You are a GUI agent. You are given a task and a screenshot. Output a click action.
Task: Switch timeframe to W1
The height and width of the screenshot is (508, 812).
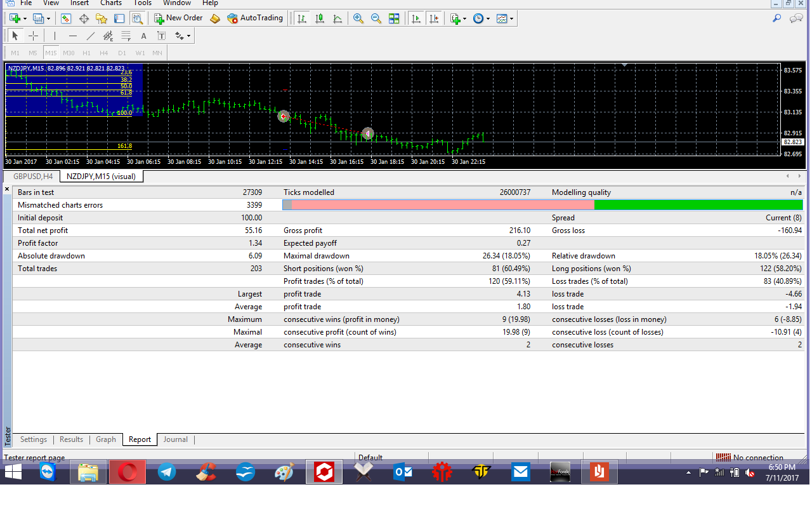140,53
